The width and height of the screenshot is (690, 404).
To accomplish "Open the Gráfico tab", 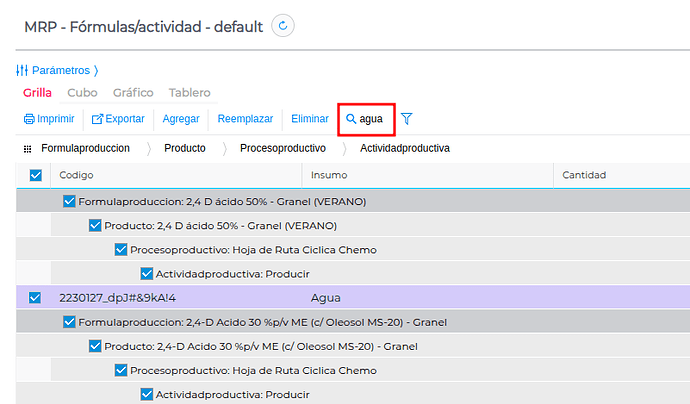I will pos(133,93).
